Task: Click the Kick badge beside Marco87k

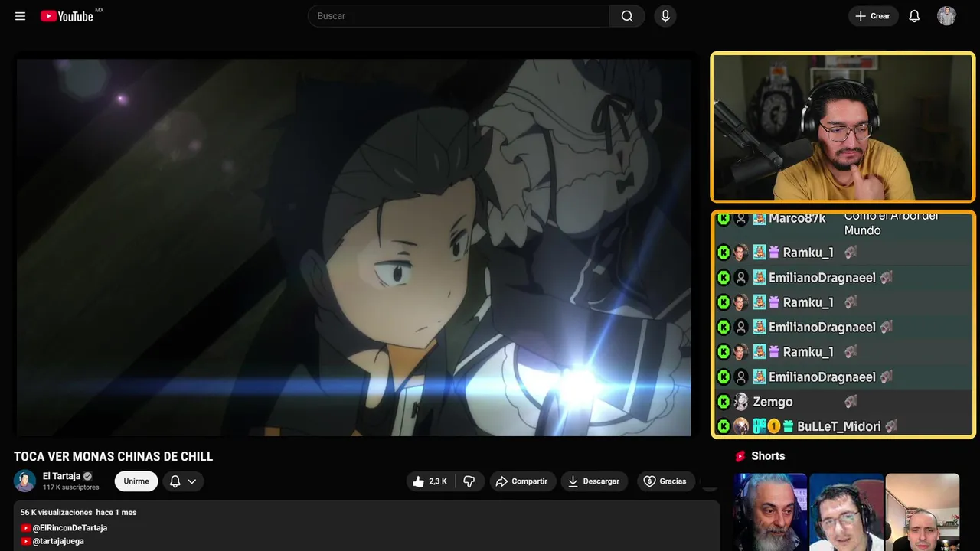Action: 724,219
